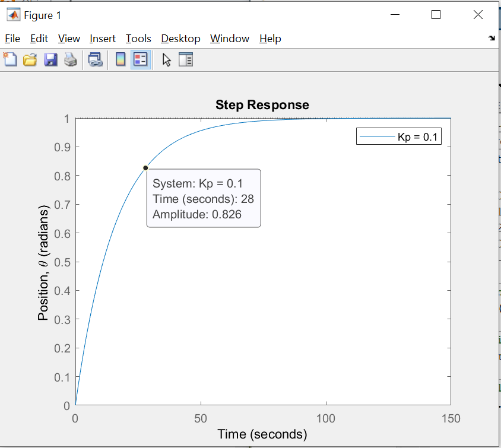Image resolution: width=501 pixels, height=448 pixels.
Task: Click the data cursor marker on the curve
Action: [x=145, y=167]
